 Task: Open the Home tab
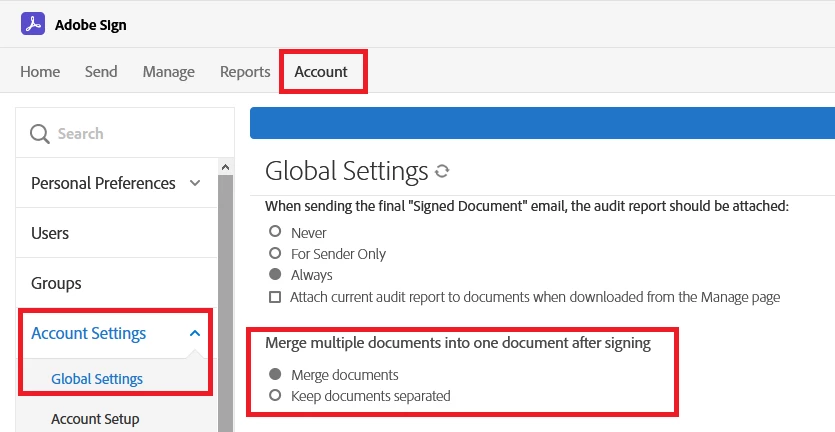(40, 71)
